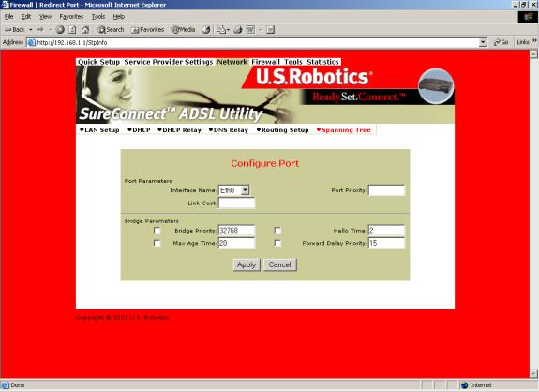
Task: Click the Apply button
Action: click(247, 264)
